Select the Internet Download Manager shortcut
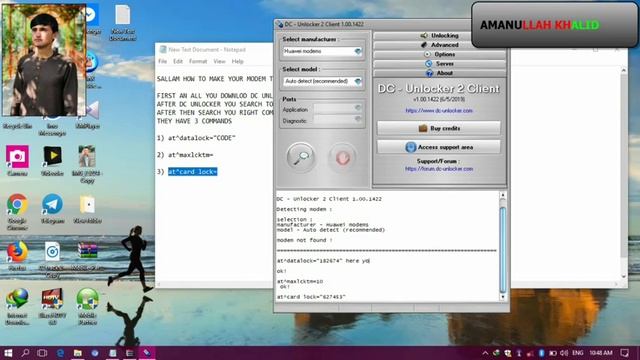 (17, 307)
